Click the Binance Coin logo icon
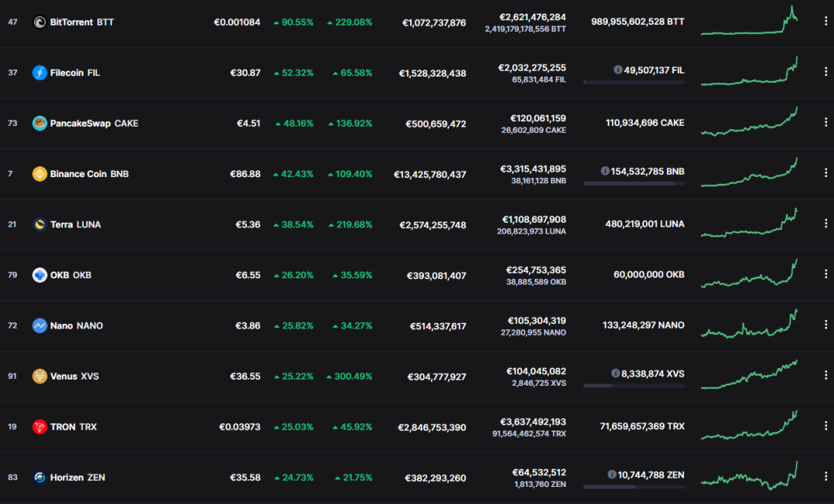This screenshot has width=834, height=504. click(39, 174)
